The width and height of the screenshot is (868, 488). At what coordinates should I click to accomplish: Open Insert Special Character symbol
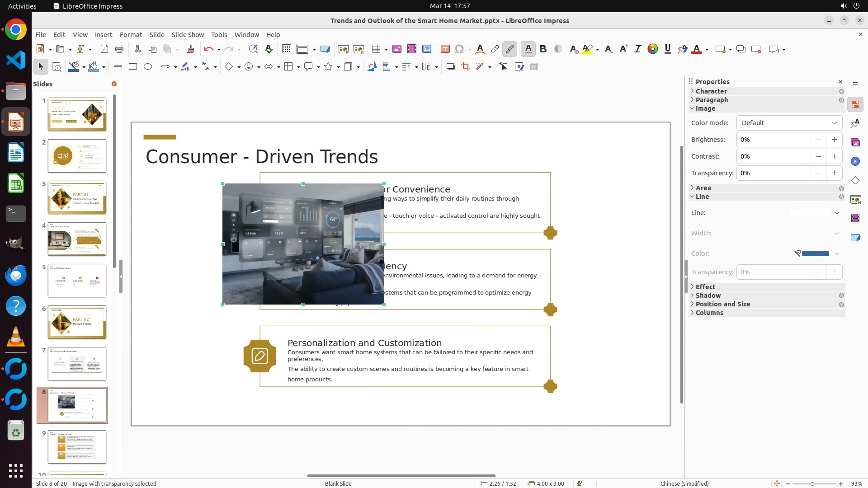click(x=459, y=49)
